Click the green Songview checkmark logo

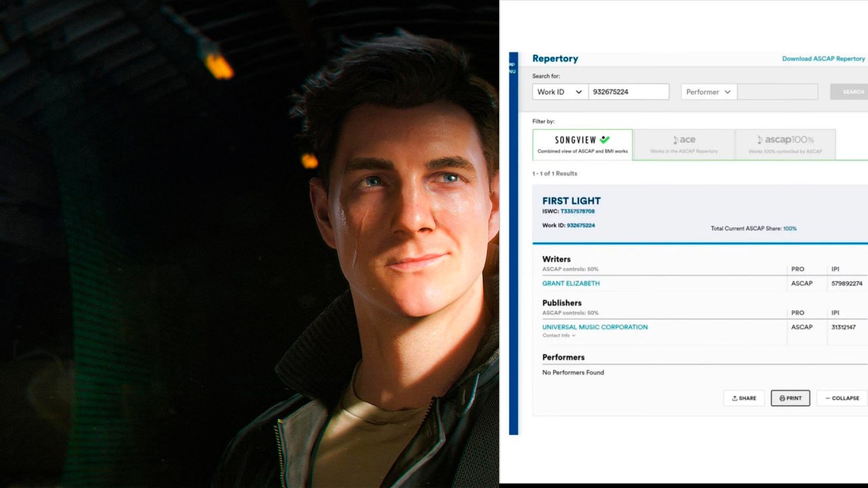tap(604, 140)
